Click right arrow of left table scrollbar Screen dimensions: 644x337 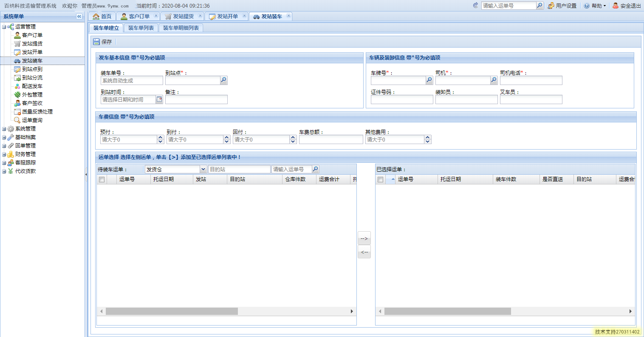pyautogui.click(x=352, y=312)
